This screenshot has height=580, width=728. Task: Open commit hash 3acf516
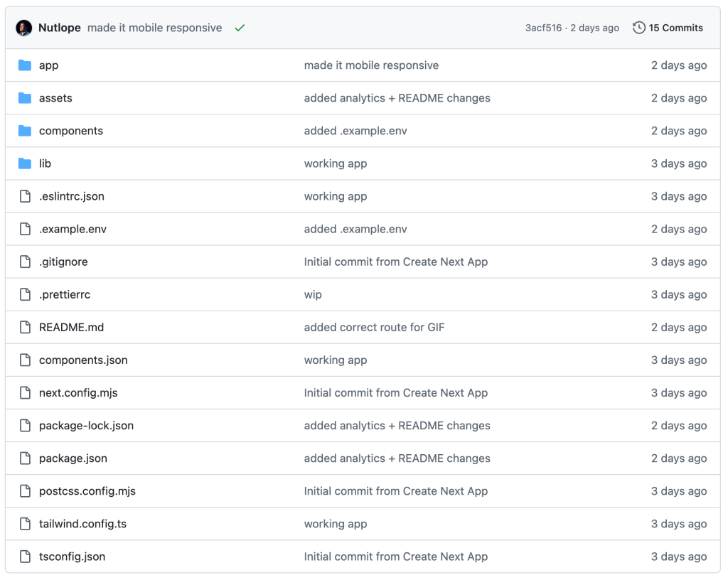point(544,28)
